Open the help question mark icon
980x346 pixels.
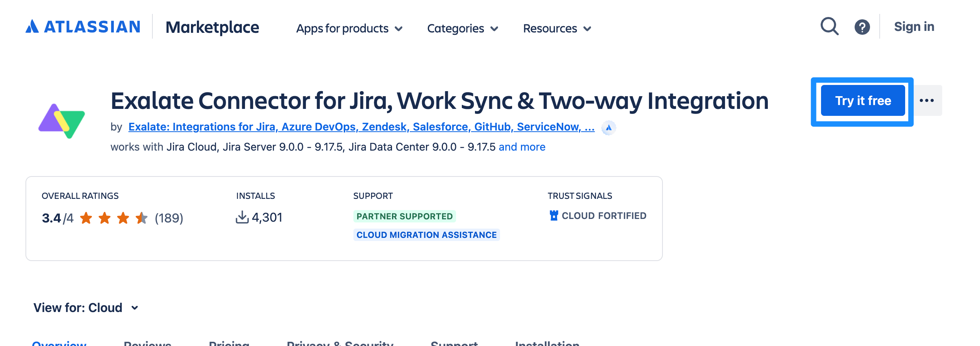click(862, 27)
